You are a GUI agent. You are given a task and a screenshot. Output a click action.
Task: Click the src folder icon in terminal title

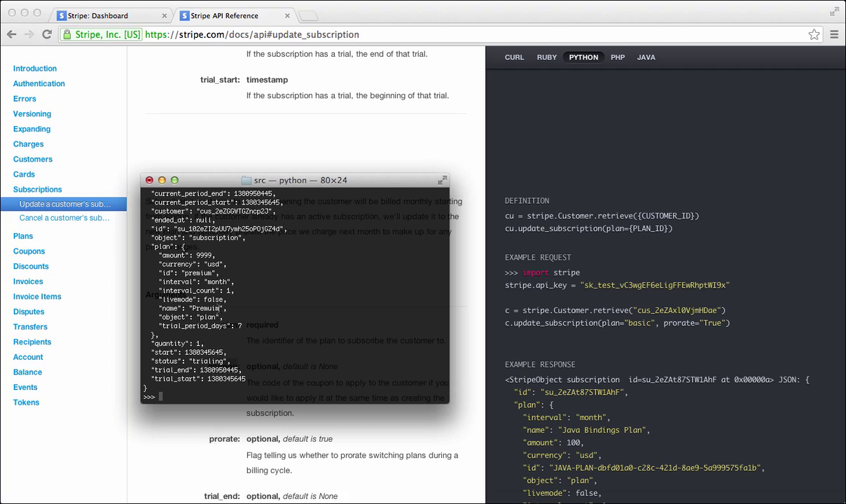coord(247,181)
